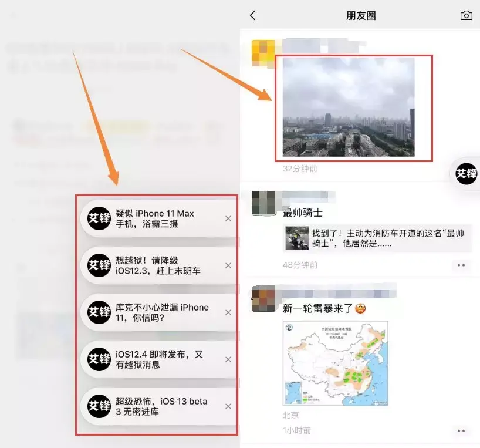Dismiss the 超级恐怖 iOS 13 notification
Viewport: 480px width, 448px height.
click(228, 406)
